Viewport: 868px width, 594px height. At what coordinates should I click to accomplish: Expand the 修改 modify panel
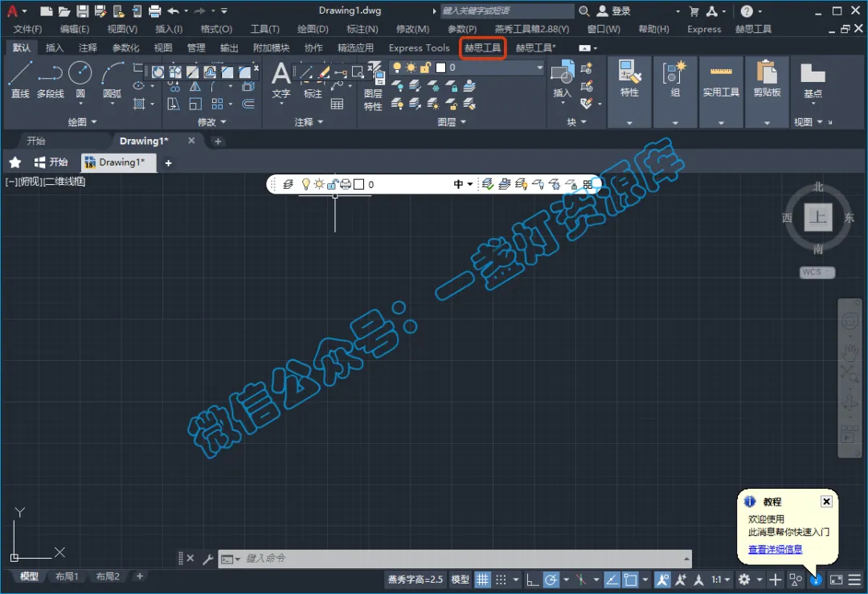pos(211,122)
